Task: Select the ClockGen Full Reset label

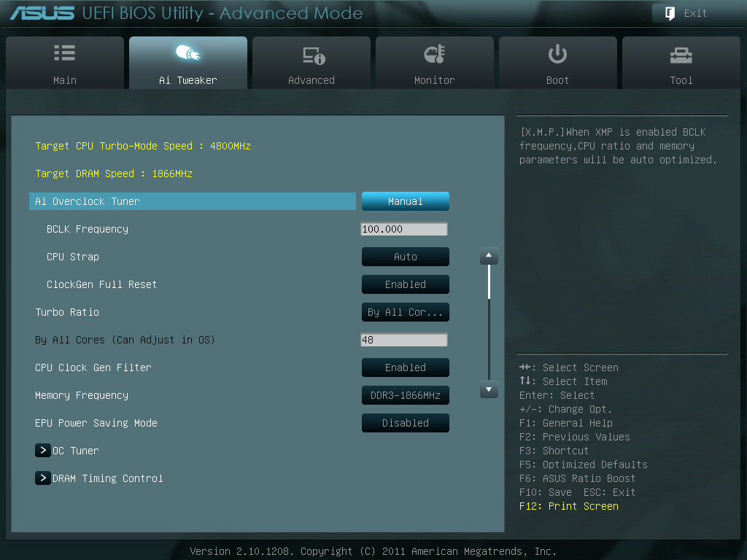Action: [101, 284]
